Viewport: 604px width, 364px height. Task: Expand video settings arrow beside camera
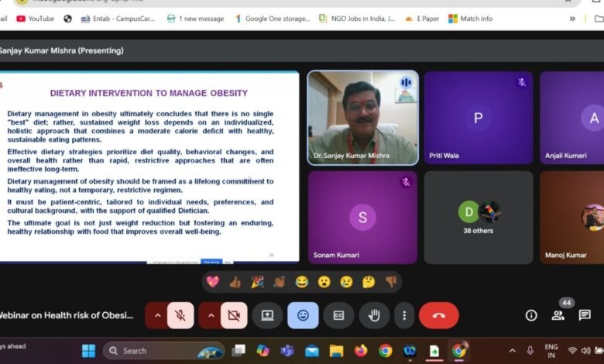210,315
